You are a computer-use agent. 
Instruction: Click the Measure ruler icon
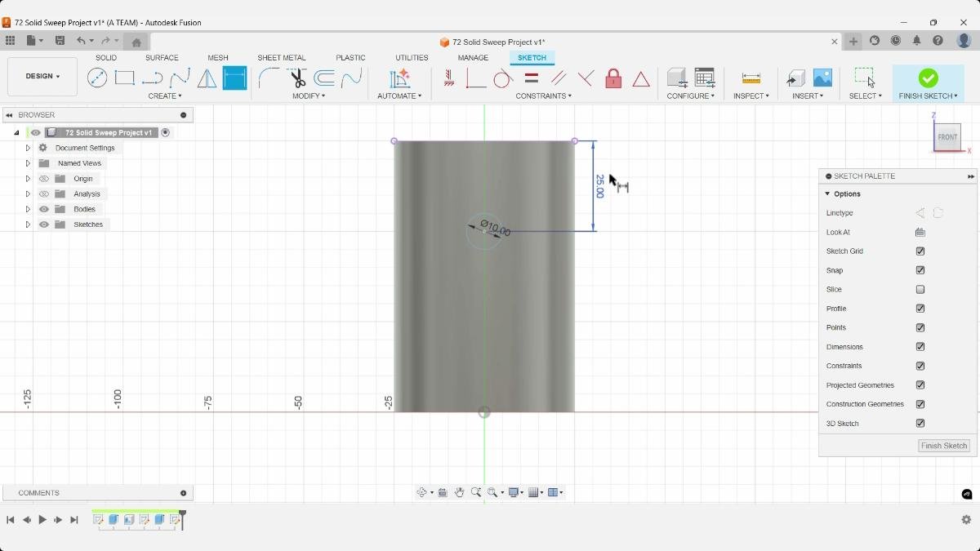[751, 78]
